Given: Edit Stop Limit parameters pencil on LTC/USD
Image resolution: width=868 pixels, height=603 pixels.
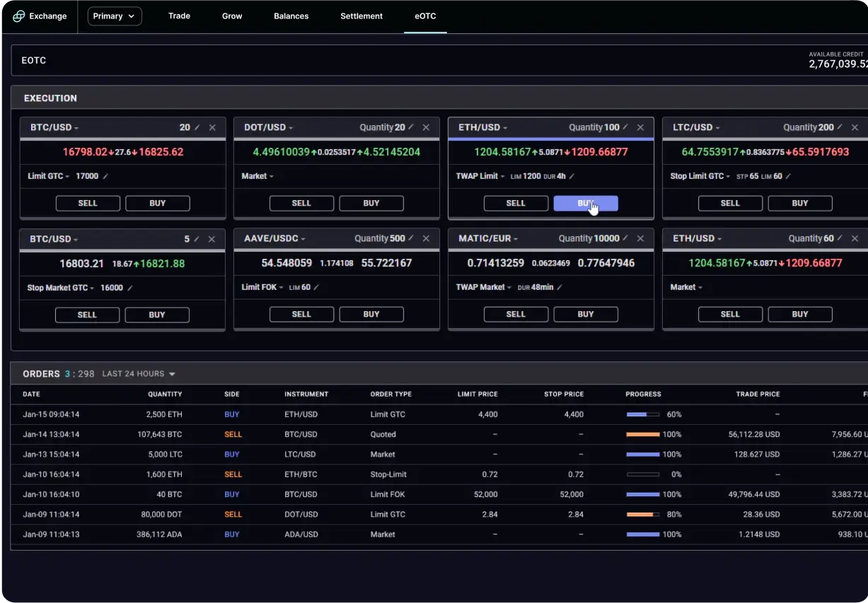Looking at the screenshot, I should (x=788, y=177).
